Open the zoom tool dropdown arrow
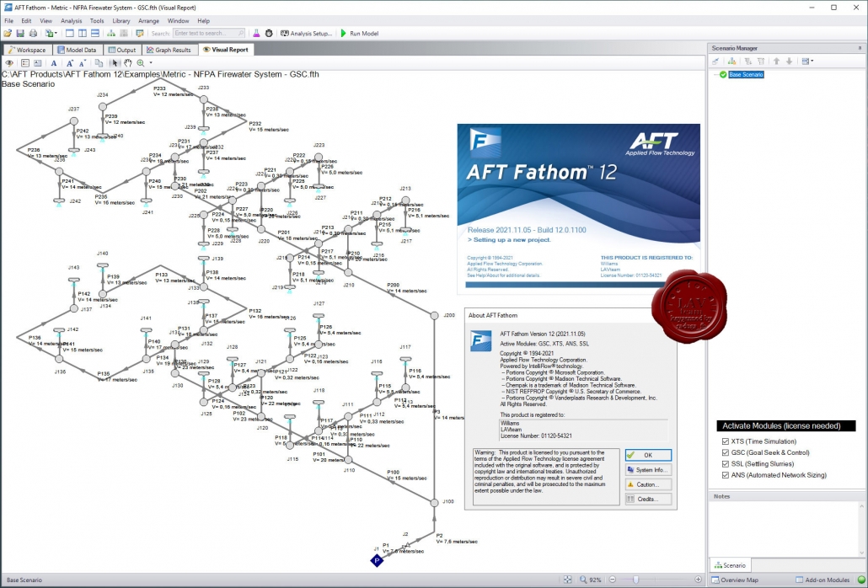The width and height of the screenshot is (868, 588). coord(151,63)
